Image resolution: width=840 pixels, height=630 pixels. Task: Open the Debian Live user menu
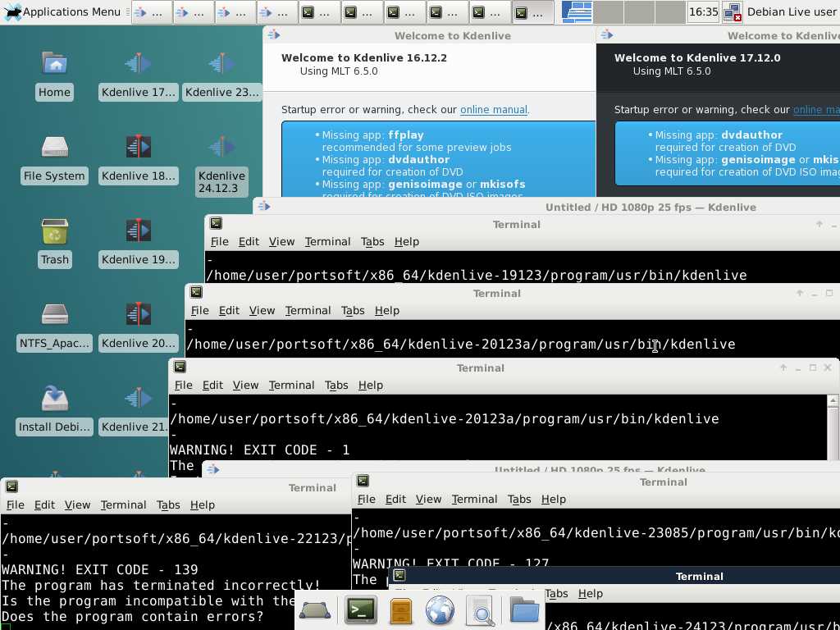792,11
